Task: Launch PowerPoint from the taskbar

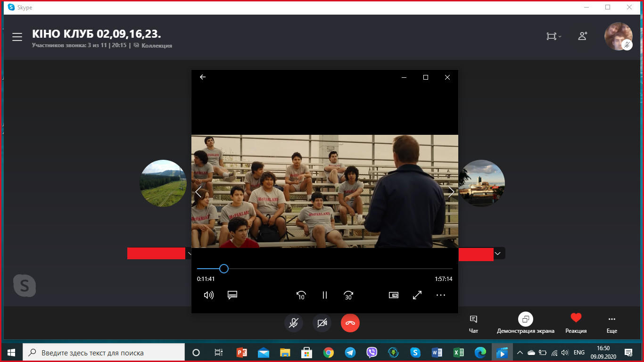Action: point(242,352)
